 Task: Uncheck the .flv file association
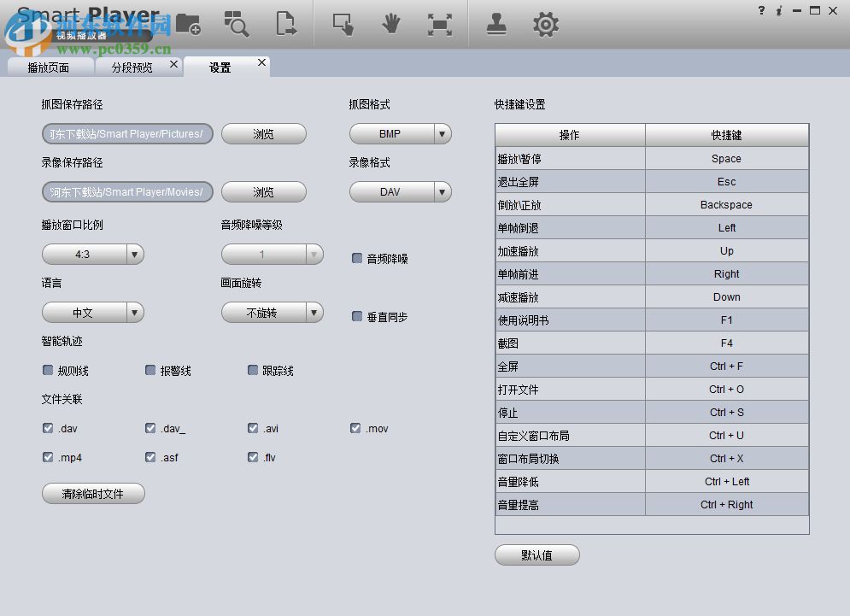point(253,457)
